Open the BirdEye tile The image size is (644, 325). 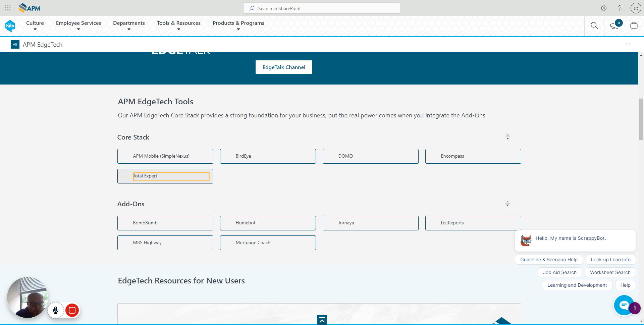click(268, 156)
